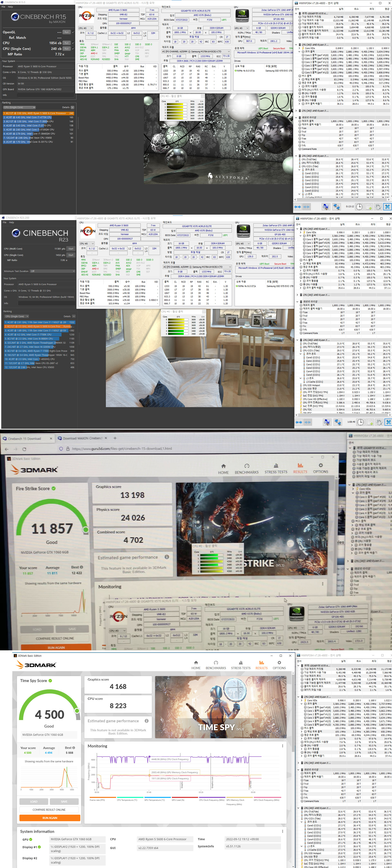
Task: Open new browser tab with plus icon
Action: (115, 438)
